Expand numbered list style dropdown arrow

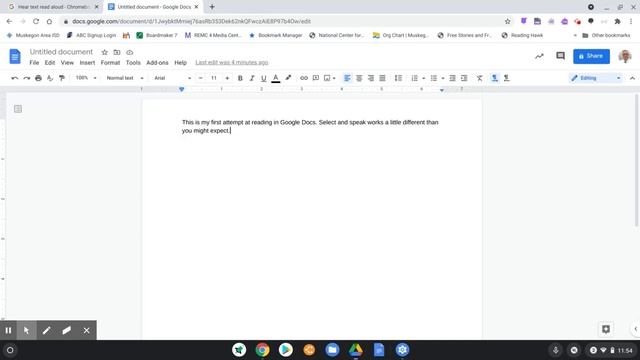click(x=424, y=78)
